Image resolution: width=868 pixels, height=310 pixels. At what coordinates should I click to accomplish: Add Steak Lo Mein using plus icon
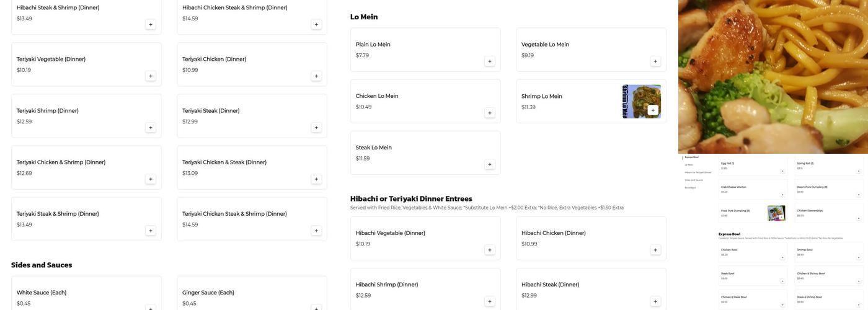489,164
